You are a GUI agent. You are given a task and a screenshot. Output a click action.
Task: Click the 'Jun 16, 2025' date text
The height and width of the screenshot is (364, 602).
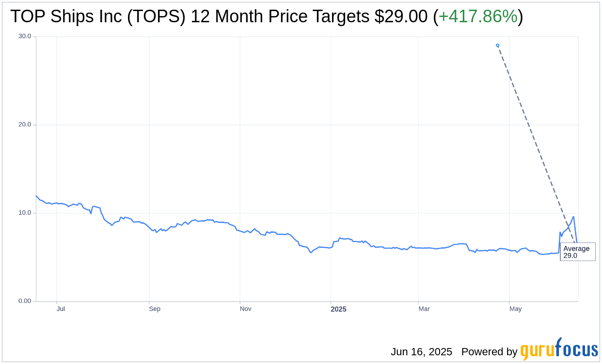[x=421, y=352]
